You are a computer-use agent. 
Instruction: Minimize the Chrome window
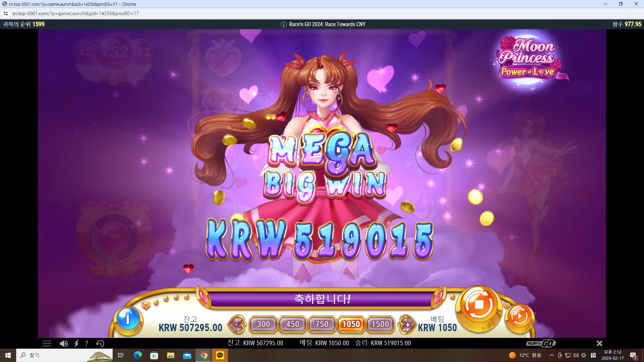click(x=605, y=4)
